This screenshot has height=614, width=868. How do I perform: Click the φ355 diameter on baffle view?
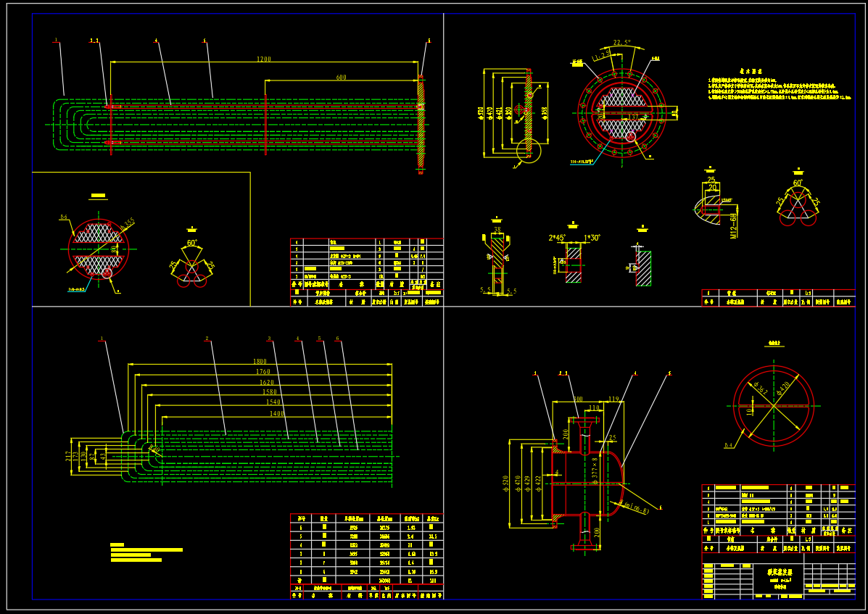(128, 224)
